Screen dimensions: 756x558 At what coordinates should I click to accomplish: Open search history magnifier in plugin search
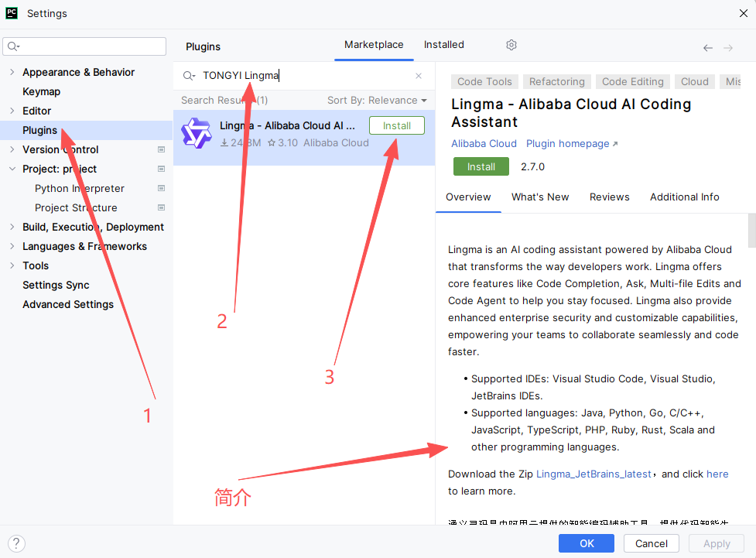[189, 76]
